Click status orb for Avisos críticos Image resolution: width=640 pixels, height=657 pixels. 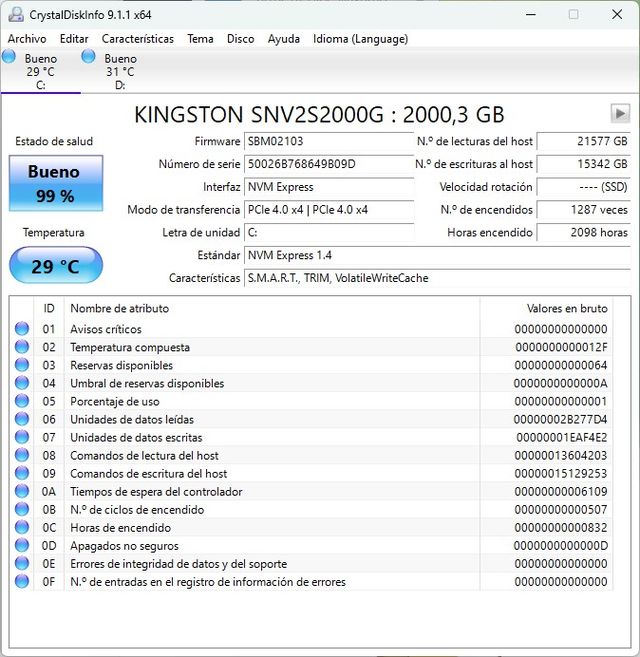(22, 329)
